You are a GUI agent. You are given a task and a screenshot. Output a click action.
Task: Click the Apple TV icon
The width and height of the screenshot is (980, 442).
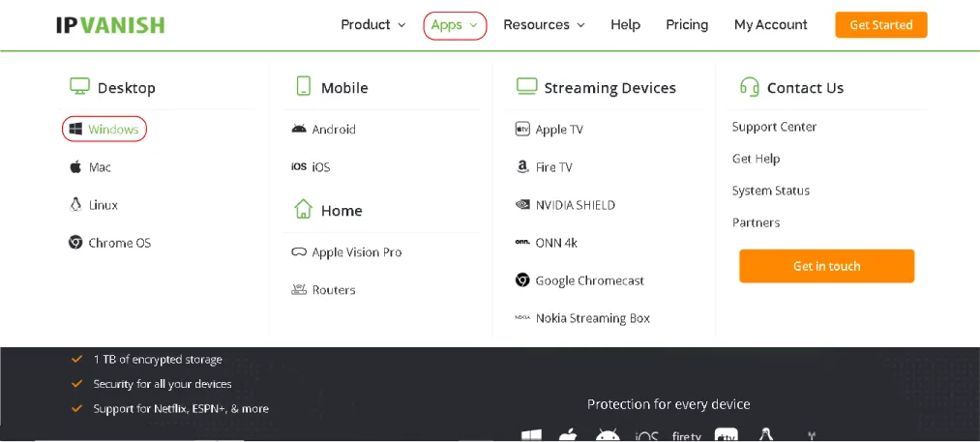pos(521,130)
